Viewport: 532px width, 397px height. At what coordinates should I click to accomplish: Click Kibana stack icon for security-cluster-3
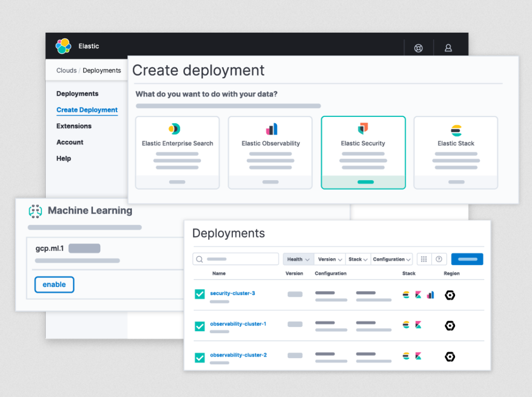click(x=418, y=295)
